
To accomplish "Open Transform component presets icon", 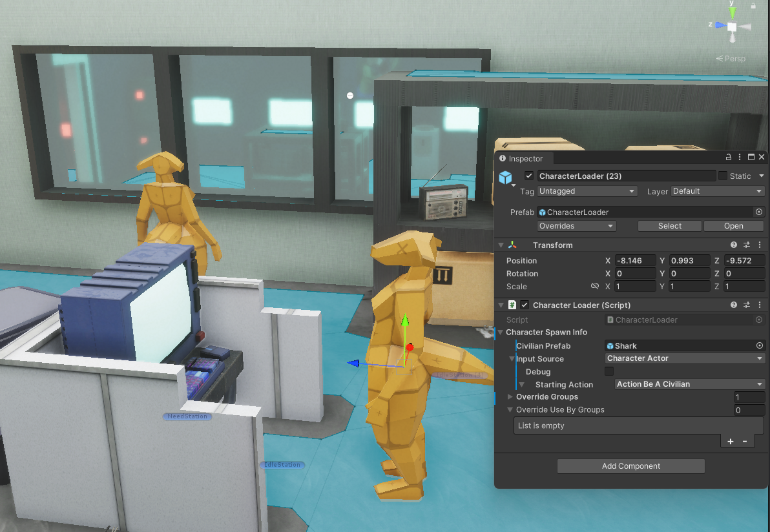I will (x=747, y=245).
